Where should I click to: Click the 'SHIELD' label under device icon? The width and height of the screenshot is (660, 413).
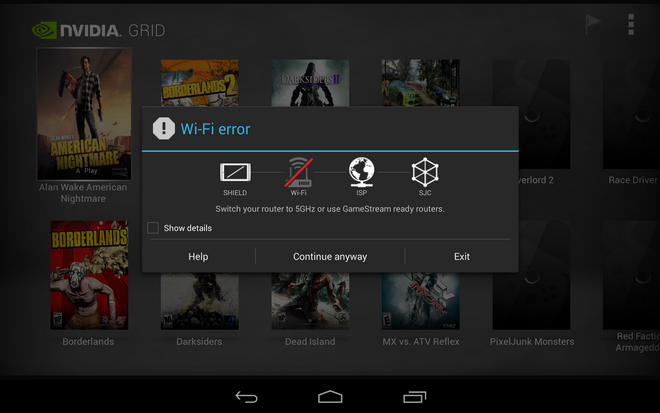[x=235, y=193]
